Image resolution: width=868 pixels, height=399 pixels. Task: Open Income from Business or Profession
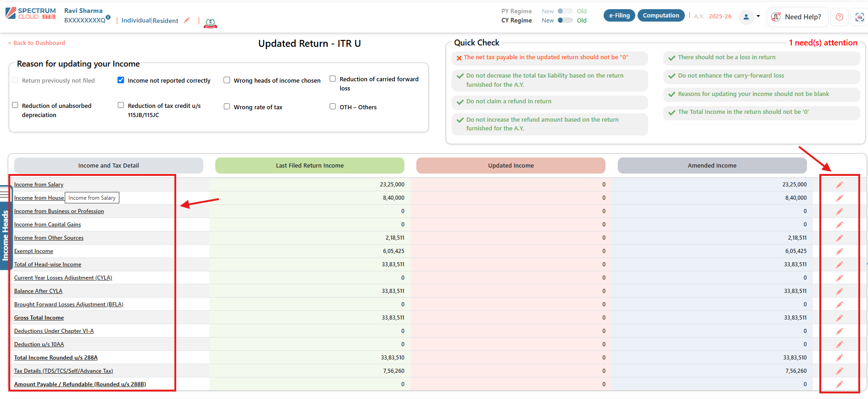[59, 211]
